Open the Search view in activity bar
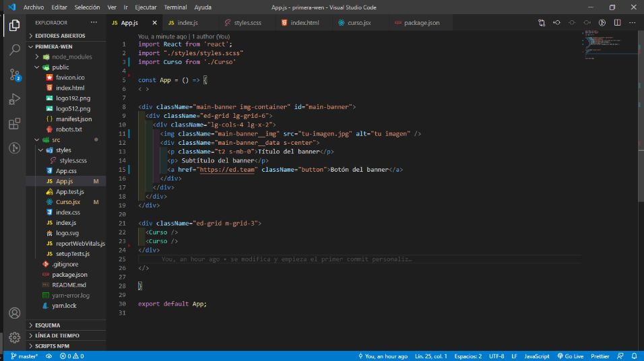This screenshot has height=361, width=644. click(x=14, y=50)
